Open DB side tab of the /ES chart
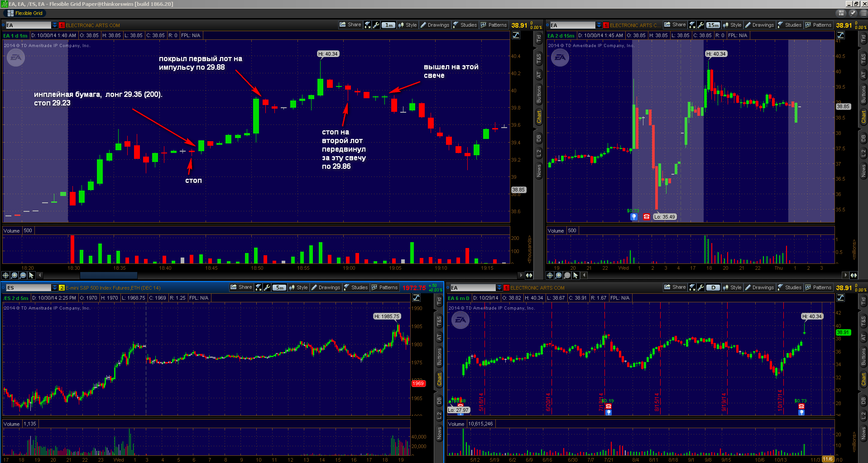Viewport: 868px width, 463px height. pos(439,401)
